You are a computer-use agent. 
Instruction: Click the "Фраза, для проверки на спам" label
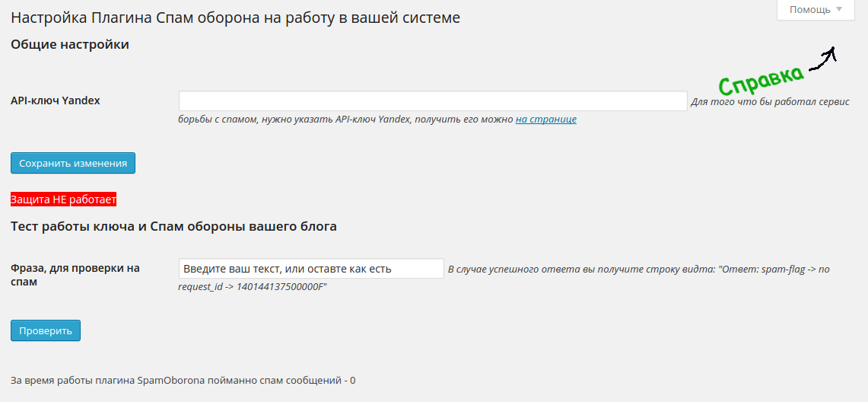(75, 275)
